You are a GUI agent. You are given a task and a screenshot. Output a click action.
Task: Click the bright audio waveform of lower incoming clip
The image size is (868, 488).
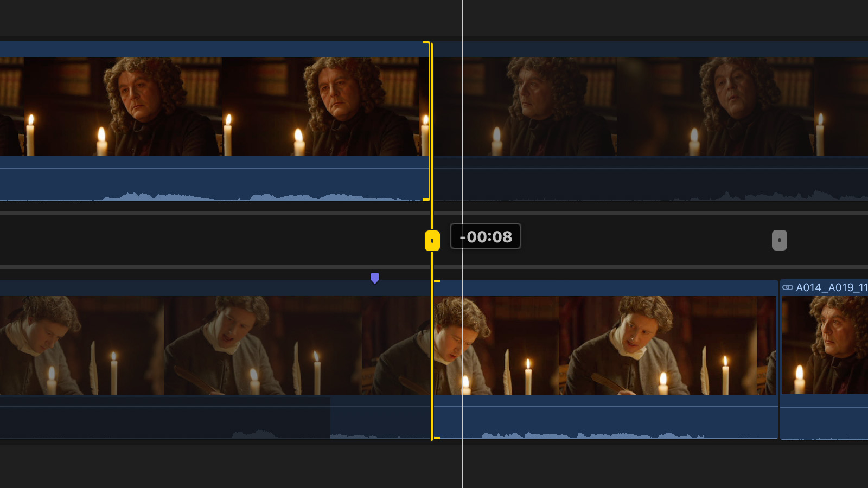[605, 417]
